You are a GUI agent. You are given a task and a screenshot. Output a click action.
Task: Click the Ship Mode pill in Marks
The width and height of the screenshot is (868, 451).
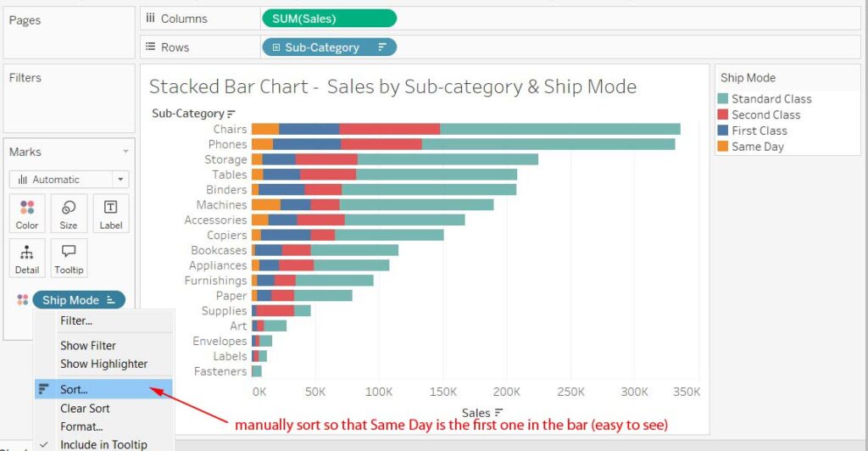tap(71, 300)
